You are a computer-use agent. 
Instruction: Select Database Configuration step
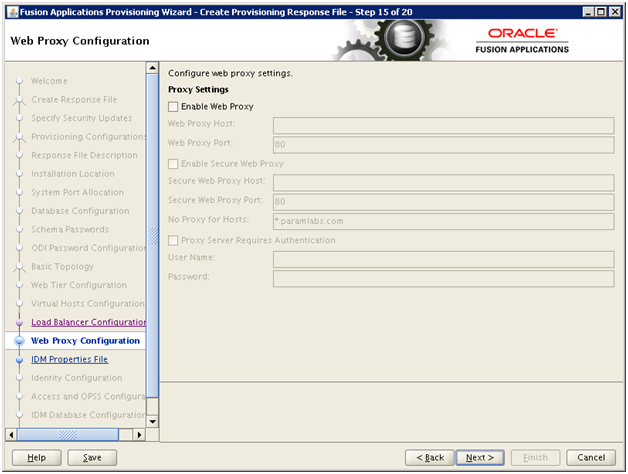[x=80, y=211]
